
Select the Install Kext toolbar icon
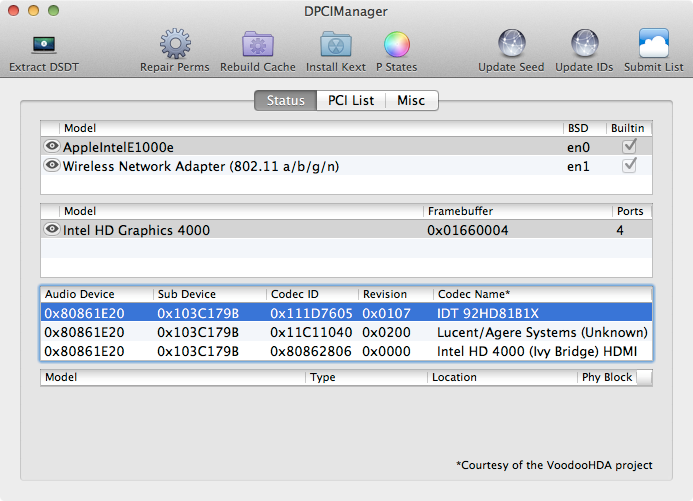[x=336, y=44]
